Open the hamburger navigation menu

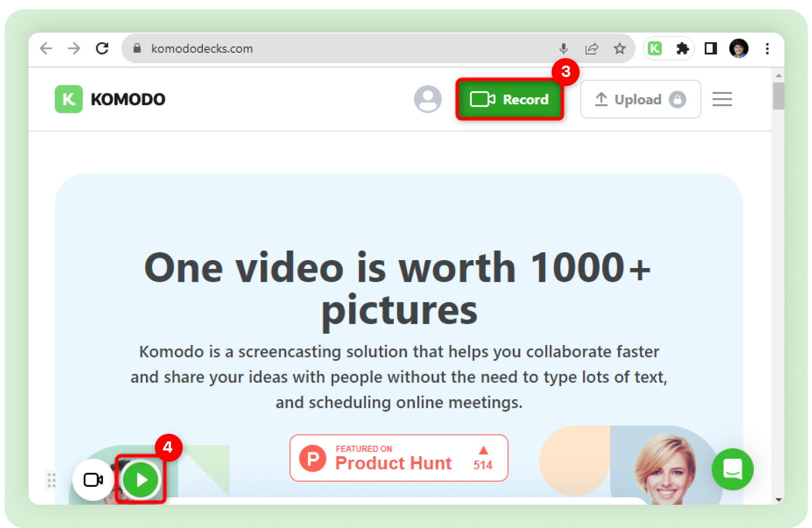click(722, 99)
